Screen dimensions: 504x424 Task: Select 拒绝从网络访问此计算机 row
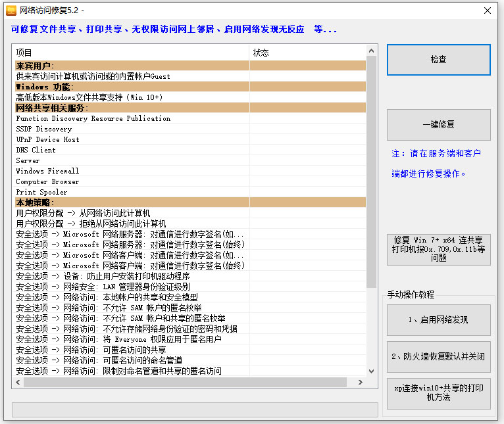pos(190,224)
